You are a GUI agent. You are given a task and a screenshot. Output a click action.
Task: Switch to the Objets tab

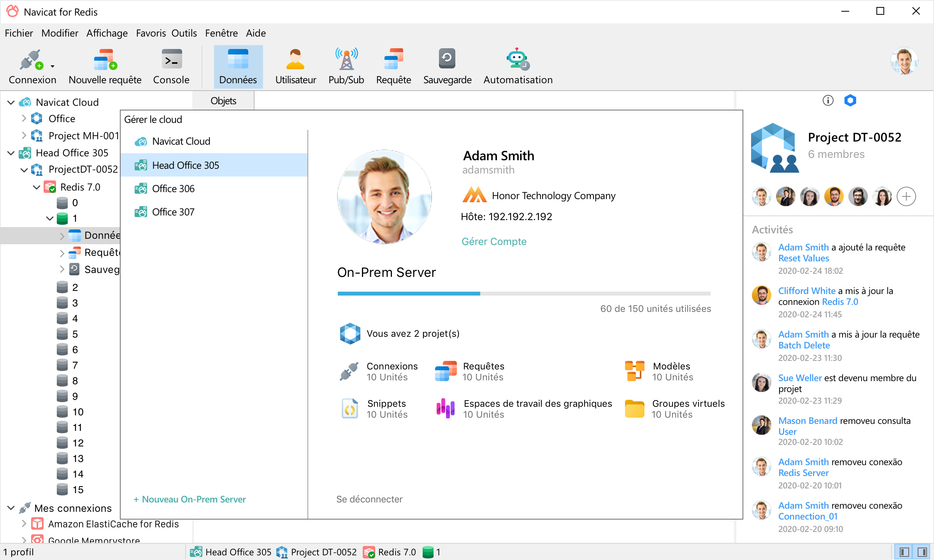tap(223, 101)
